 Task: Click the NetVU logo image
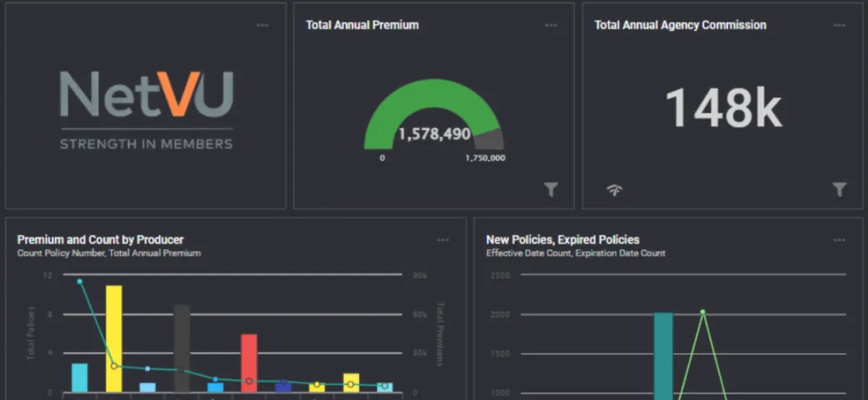[146, 111]
